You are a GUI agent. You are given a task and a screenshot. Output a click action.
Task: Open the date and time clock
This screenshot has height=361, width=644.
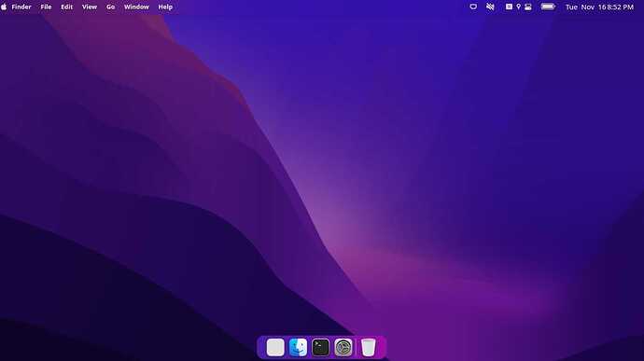pos(599,7)
